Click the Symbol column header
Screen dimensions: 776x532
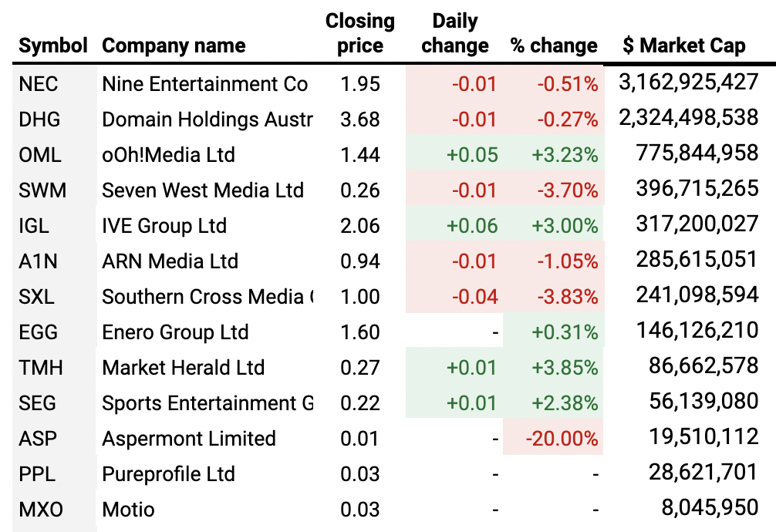[52, 45]
